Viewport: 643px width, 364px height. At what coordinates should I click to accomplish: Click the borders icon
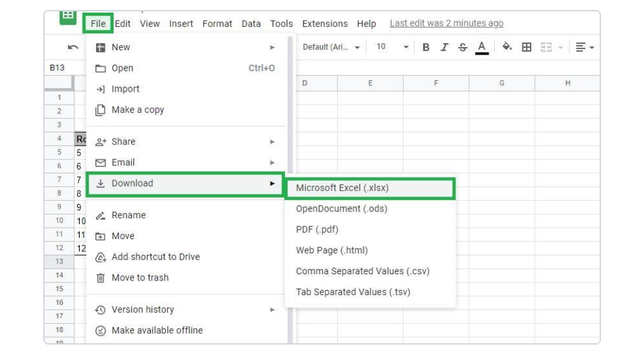[527, 48]
